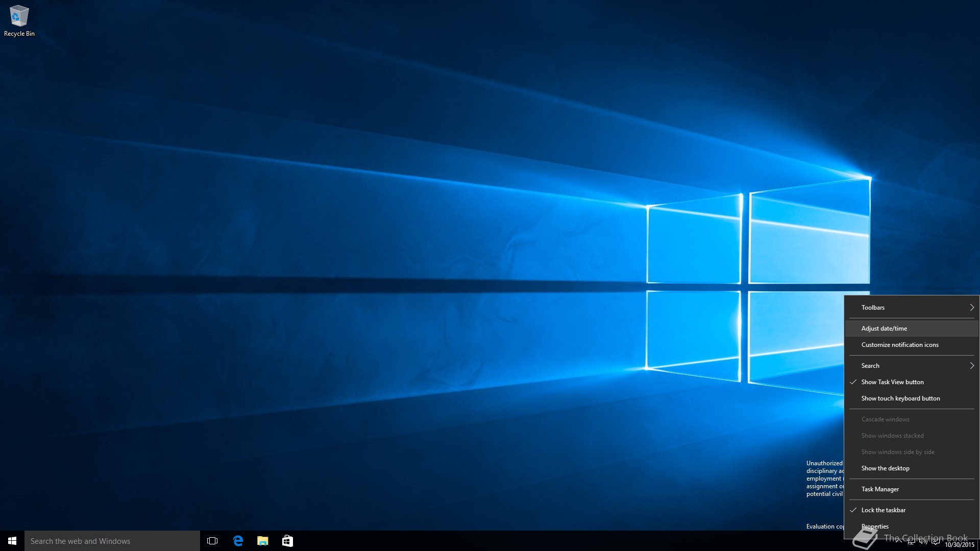The height and width of the screenshot is (551, 980).
Task: Launch Microsoft Edge from the taskbar
Action: click(x=238, y=541)
